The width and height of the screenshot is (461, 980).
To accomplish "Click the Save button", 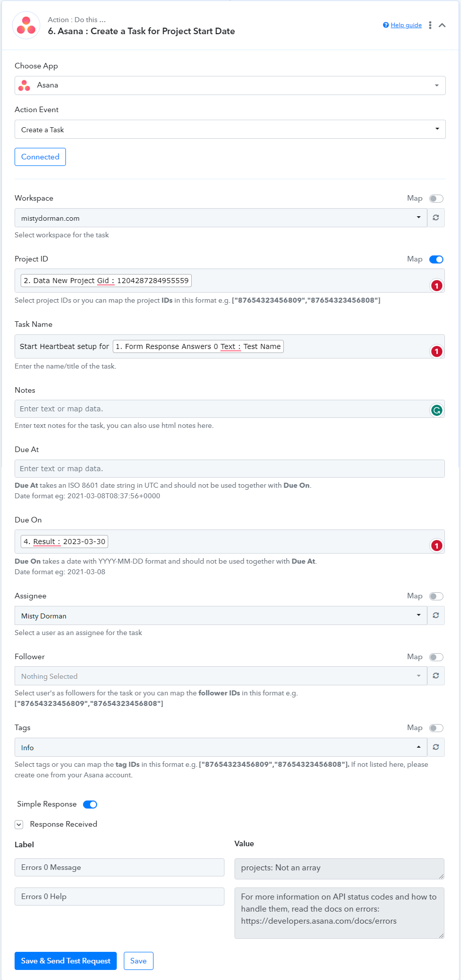I will point(138,961).
